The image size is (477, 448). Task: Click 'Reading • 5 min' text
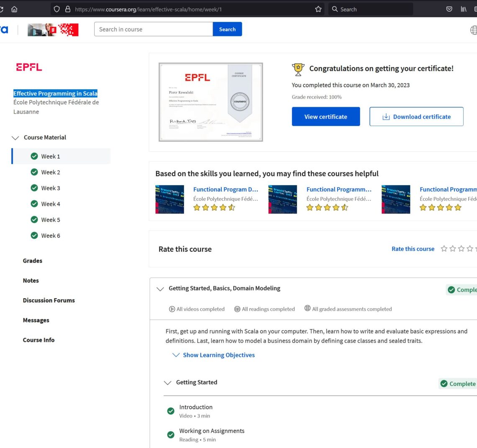[x=197, y=440]
